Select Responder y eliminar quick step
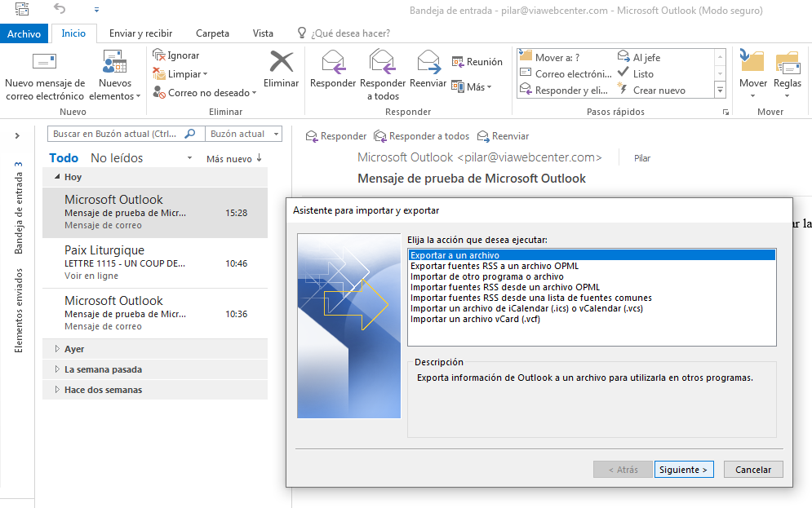This screenshot has width=812, height=508. click(x=564, y=90)
